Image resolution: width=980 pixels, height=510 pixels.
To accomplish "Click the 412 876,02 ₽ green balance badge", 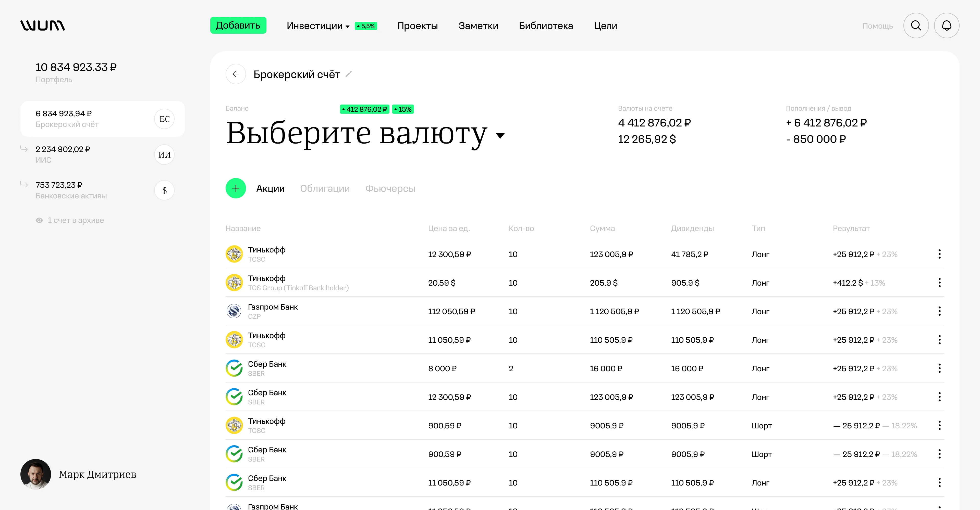I will tap(364, 109).
